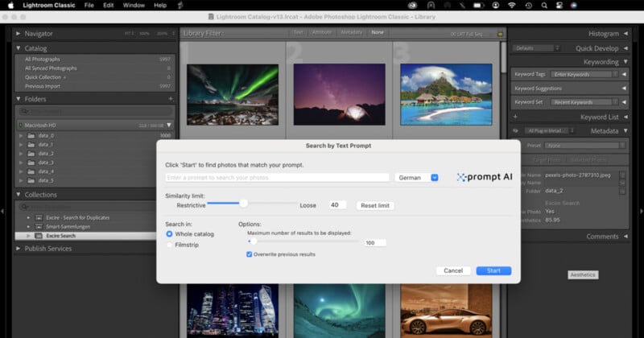Image resolution: width=644 pixels, height=338 pixels.
Task: Click the left panel hide arrow
Action: pos(2,211)
